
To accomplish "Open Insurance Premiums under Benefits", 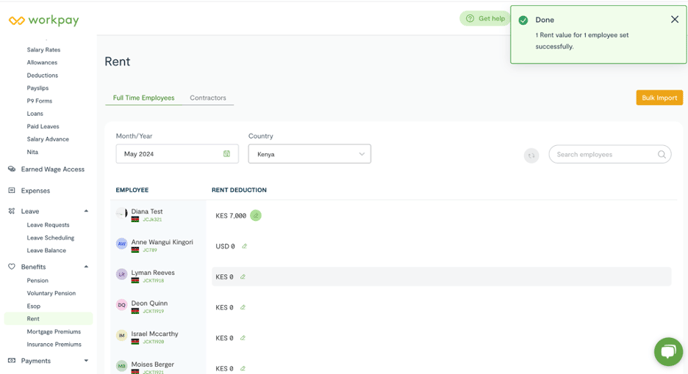I will pos(54,344).
